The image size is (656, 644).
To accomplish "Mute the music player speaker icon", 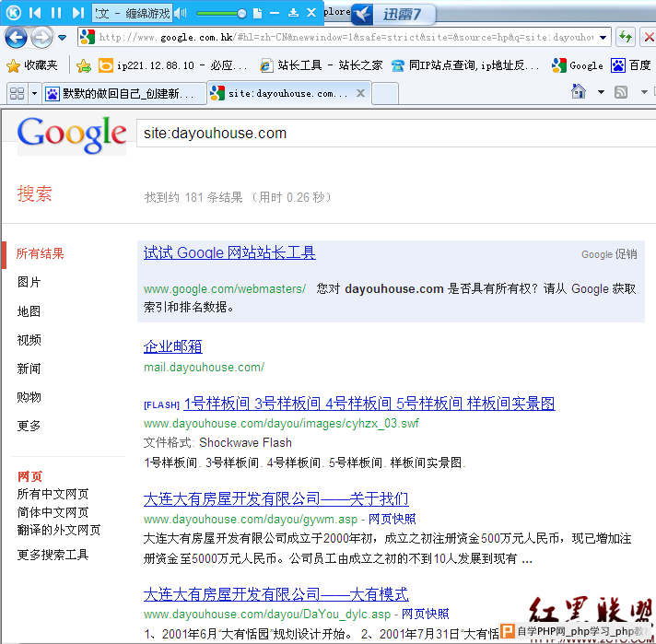I will [181, 14].
